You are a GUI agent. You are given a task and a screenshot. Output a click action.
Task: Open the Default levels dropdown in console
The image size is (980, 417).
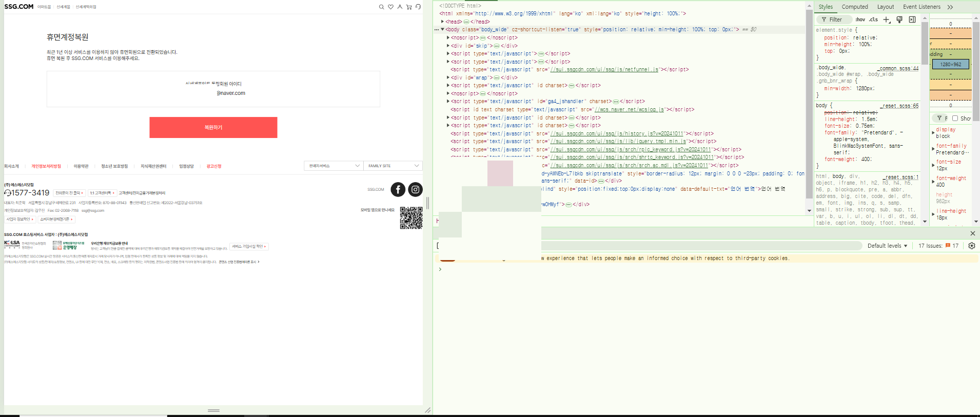click(887, 246)
